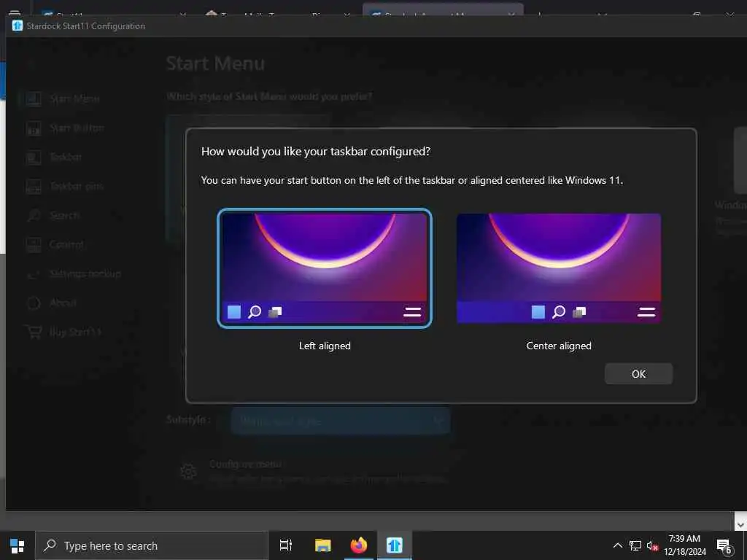Open the Start Button sidebar section

tap(77, 128)
